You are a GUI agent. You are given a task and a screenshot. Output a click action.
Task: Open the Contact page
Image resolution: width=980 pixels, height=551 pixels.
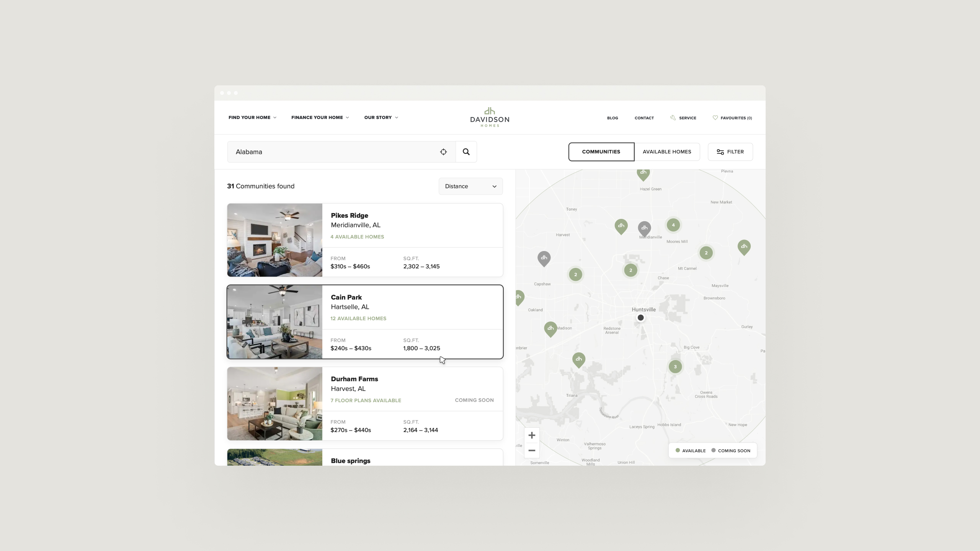pyautogui.click(x=644, y=118)
